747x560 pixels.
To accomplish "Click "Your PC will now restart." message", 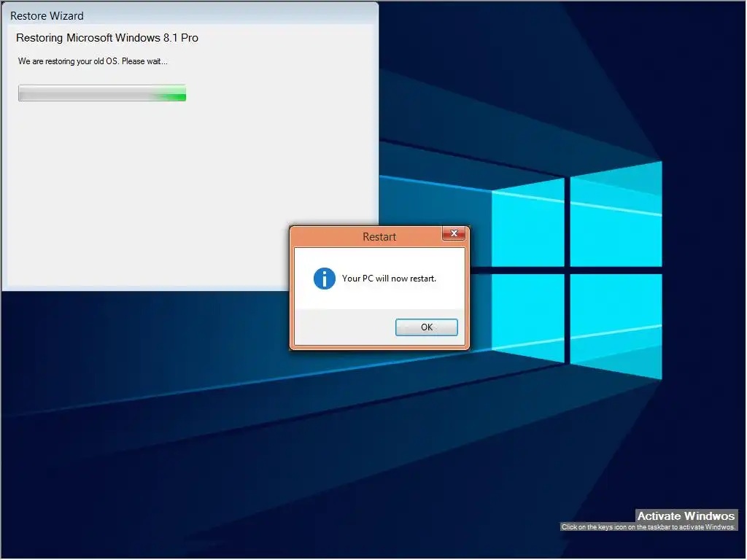I will click(x=389, y=279).
